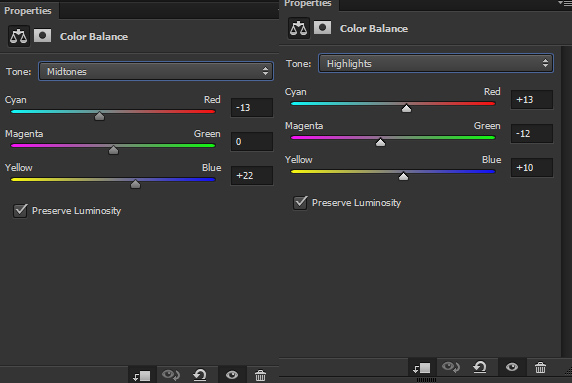This screenshot has height=383, width=572.
Task: Reset adjustment icon in Highlights panel
Action: click(x=480, y=367)
